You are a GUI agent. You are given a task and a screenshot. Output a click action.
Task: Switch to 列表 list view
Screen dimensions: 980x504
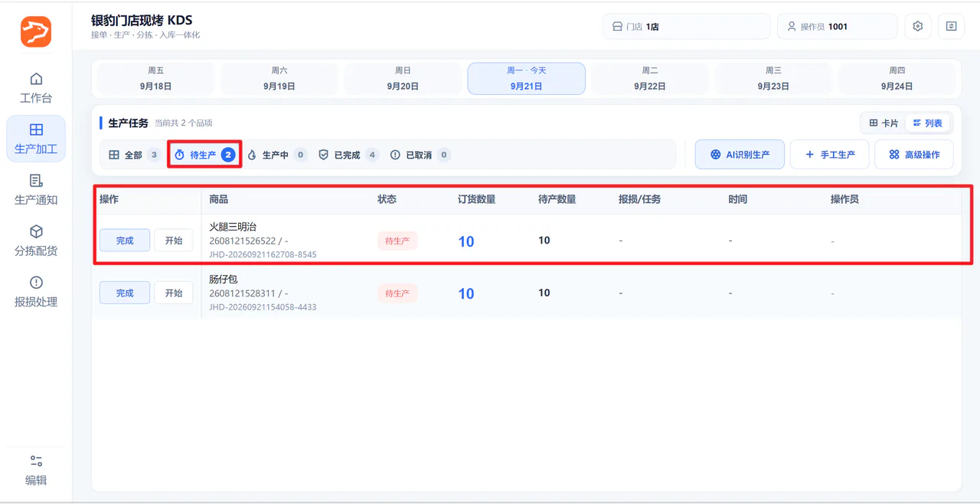coord(927,123)
